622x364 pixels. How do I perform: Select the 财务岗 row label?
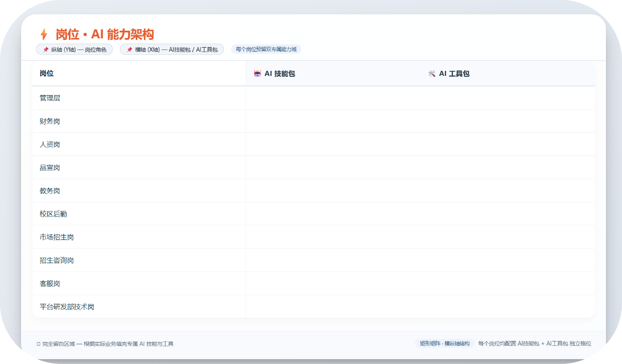coord(50,121)
